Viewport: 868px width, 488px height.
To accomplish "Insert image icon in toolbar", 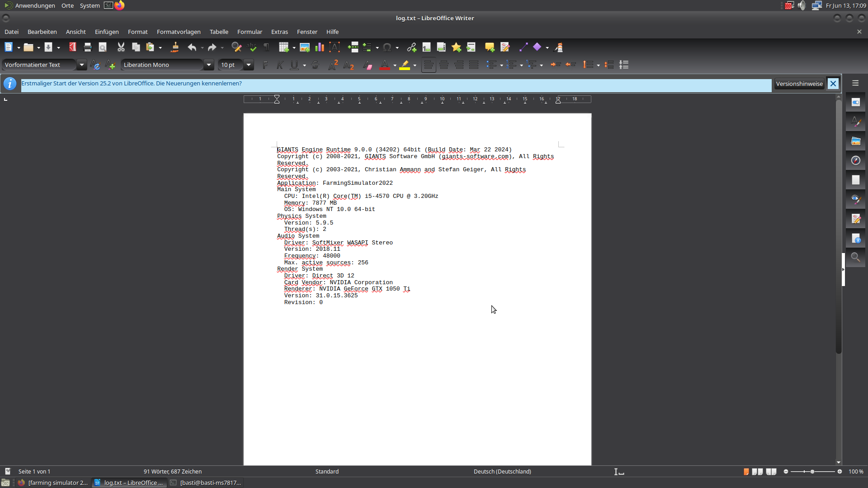I will [305, 47].
